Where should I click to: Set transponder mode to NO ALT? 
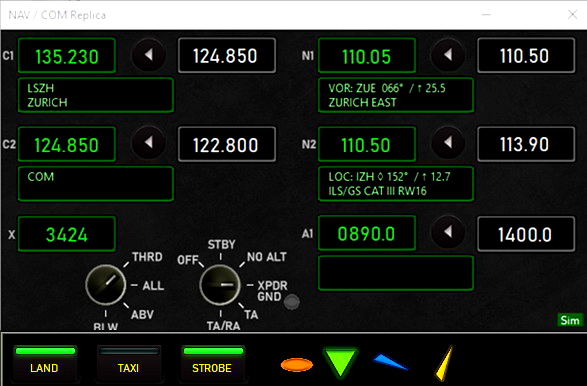(x=267, y=257)
